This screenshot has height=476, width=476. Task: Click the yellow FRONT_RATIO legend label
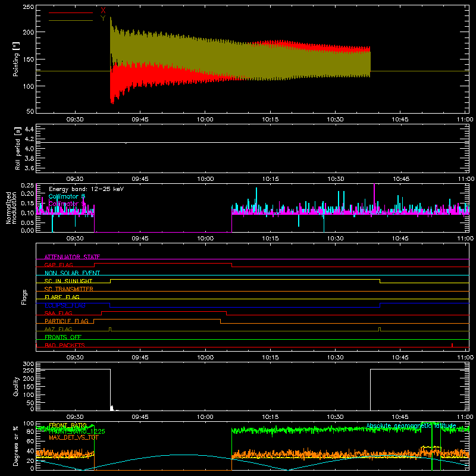pos(68,425)
